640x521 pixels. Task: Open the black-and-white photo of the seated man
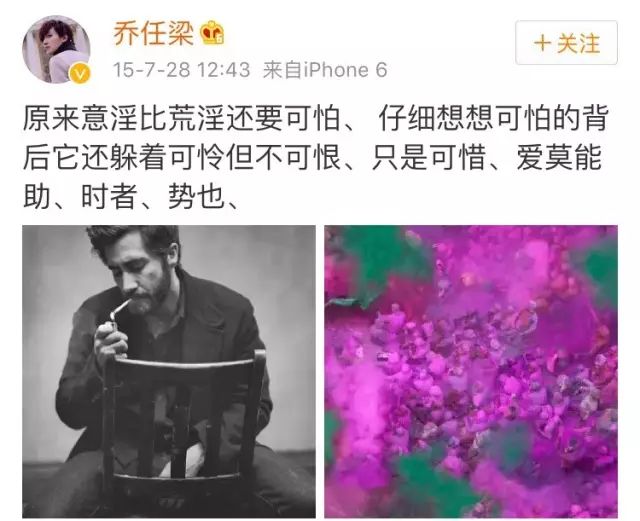(x=169, y=372)
